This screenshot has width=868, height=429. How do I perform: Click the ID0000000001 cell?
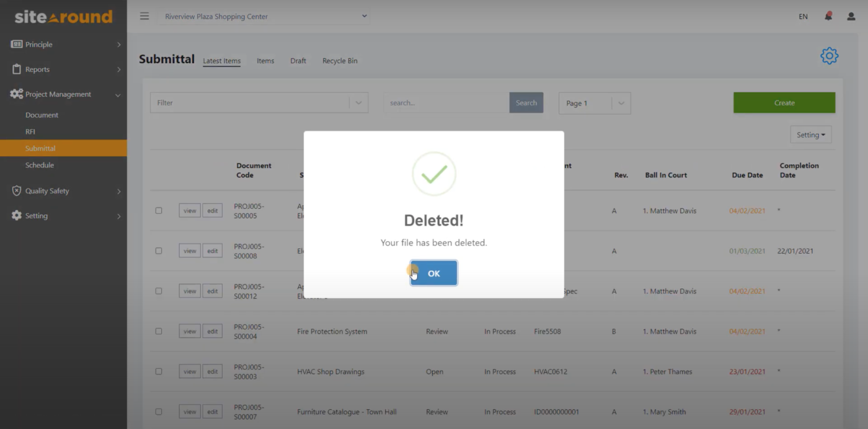click(556, 412)
